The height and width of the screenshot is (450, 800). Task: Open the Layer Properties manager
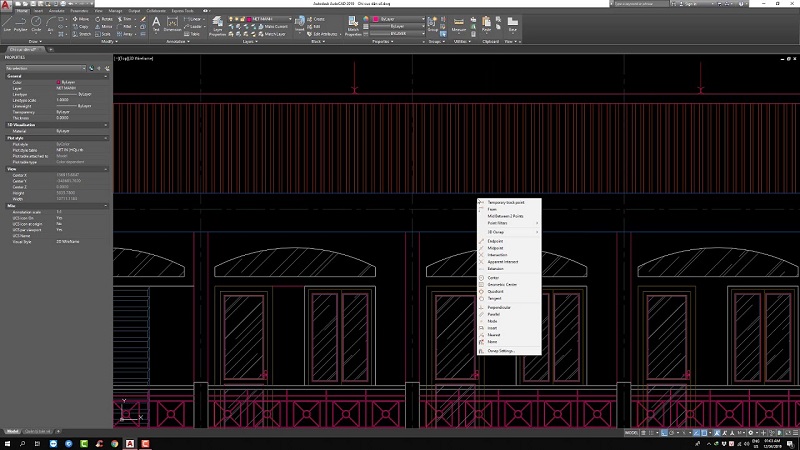(x=217, y=23)
